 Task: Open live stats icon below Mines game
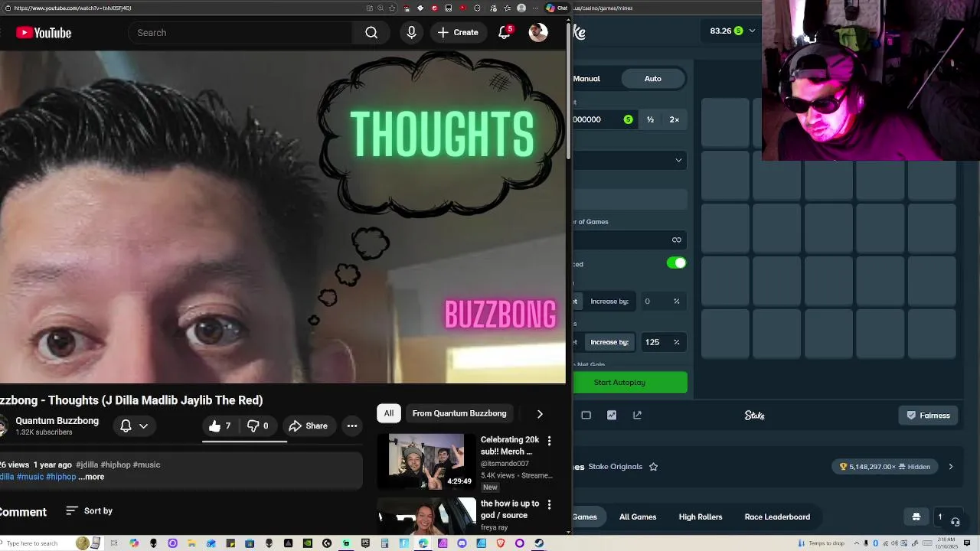point(612,415)
